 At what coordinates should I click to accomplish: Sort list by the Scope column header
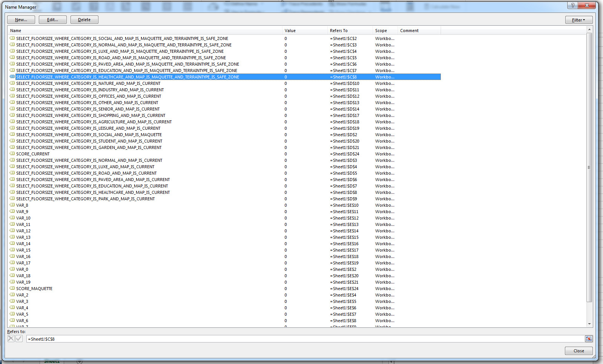coord(385,31)
